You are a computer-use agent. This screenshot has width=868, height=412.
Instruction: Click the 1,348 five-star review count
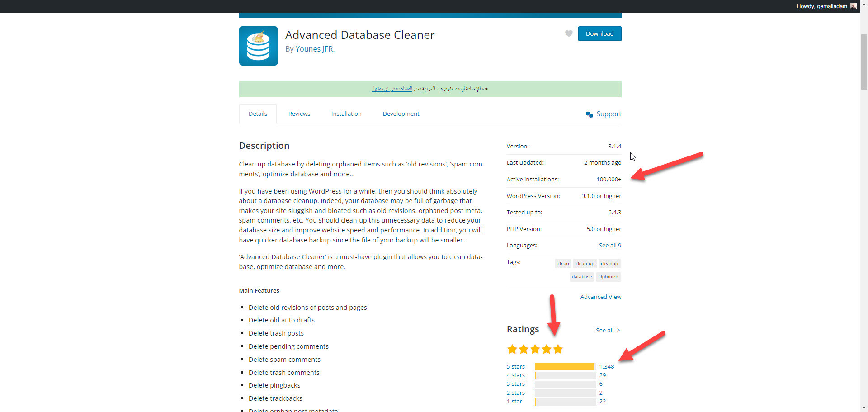(607, 367)
